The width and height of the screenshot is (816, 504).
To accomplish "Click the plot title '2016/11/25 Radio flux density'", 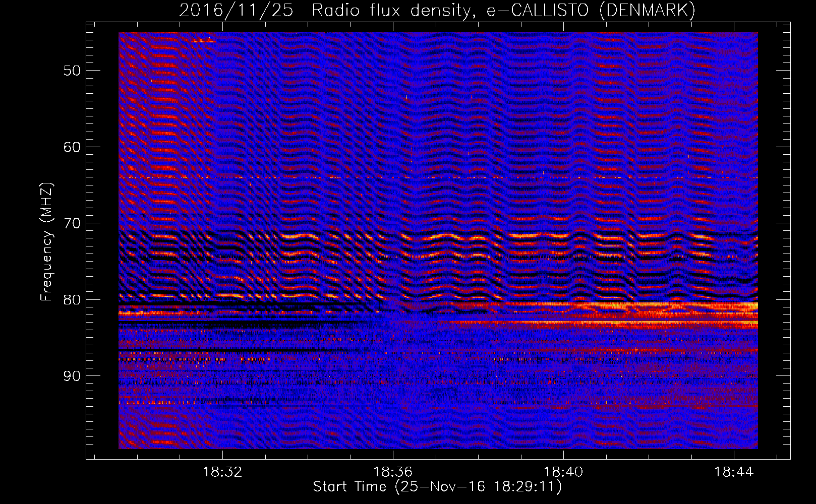I will coord(327,11).
